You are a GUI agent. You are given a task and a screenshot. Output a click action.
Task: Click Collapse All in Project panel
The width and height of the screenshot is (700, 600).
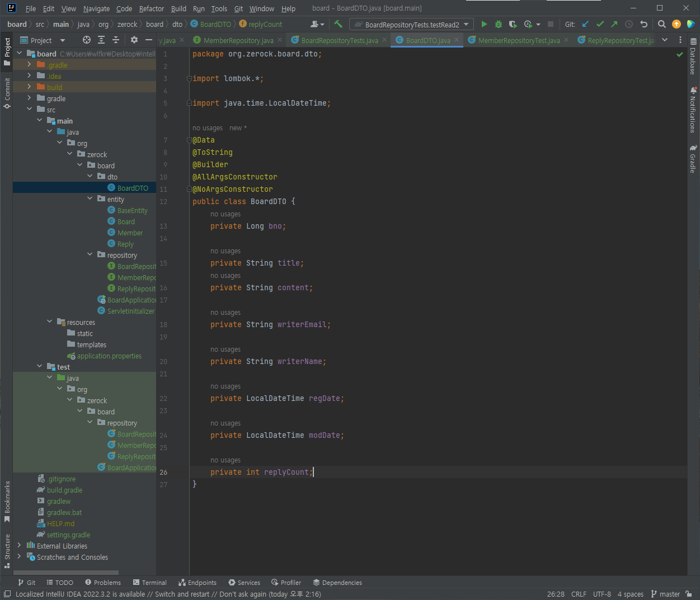(116, 40)
